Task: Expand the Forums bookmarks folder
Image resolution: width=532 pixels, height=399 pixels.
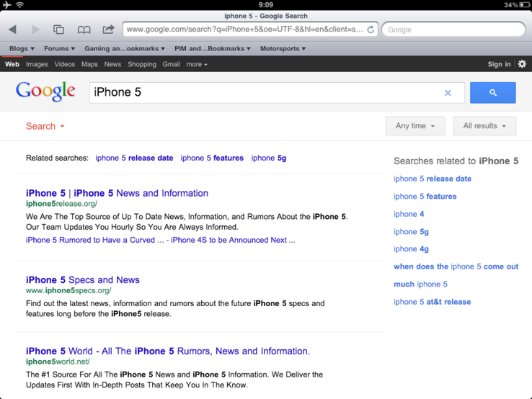Action: point(59,48)
